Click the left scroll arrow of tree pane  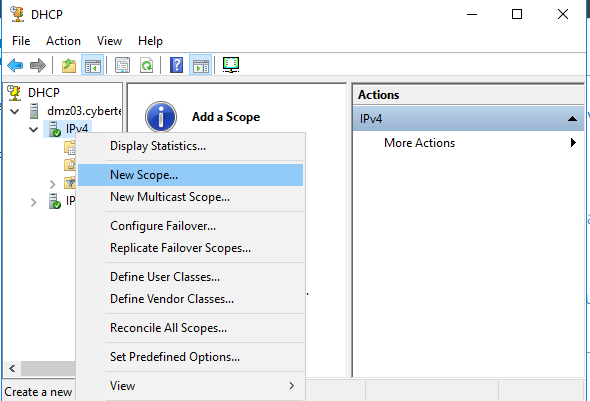click(x=12, y=368)
